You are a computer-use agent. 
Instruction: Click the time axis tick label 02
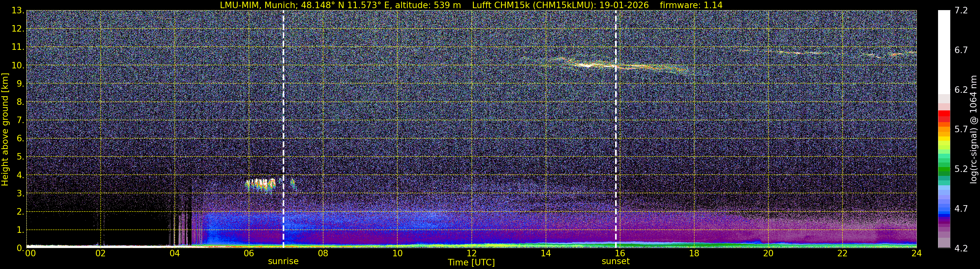[x=101, y=253]
